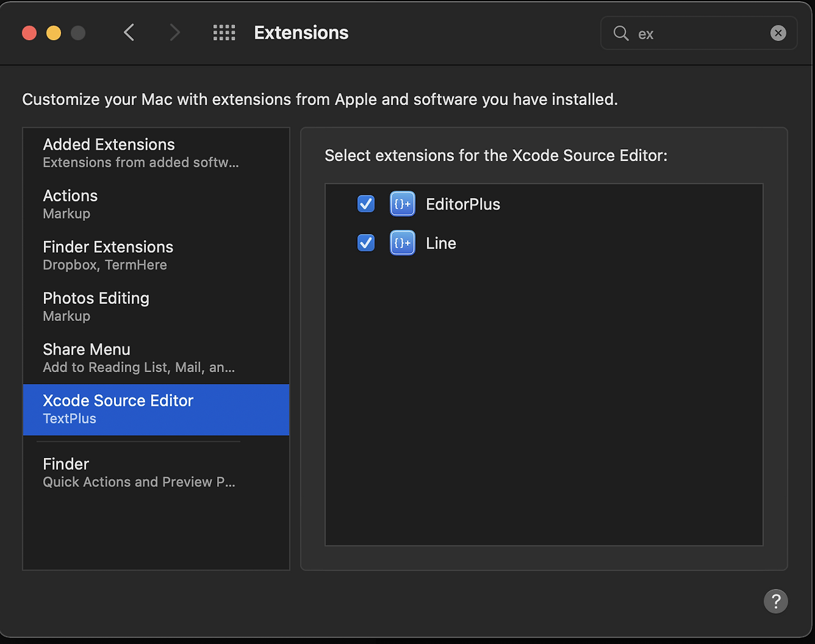This screenshot has height=644, width=815.
Task: Click the magnifying glass in search field
Action: 621,33
